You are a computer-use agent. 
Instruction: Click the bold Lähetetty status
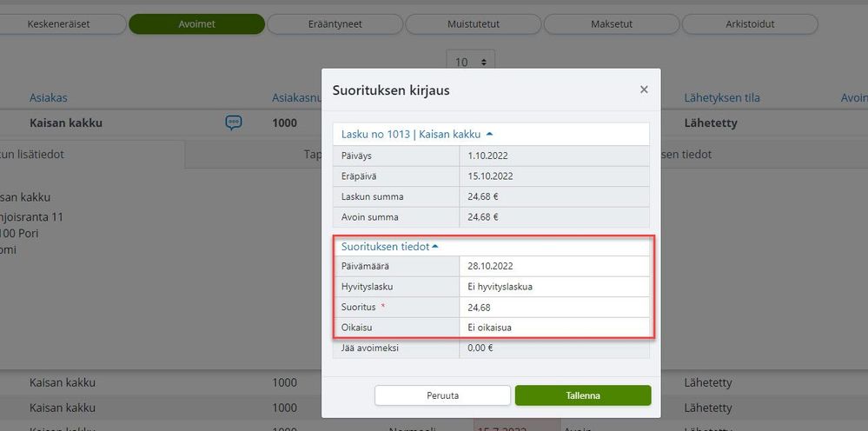click(x=711, y=123)
